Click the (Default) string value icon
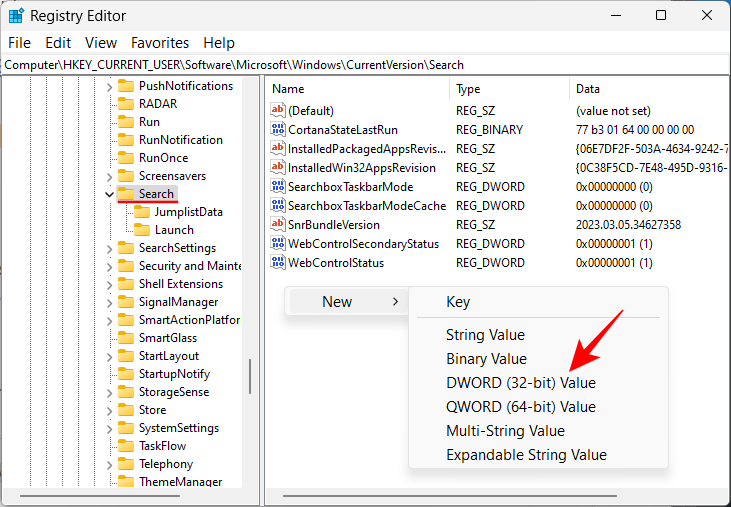 click(278, 111)
